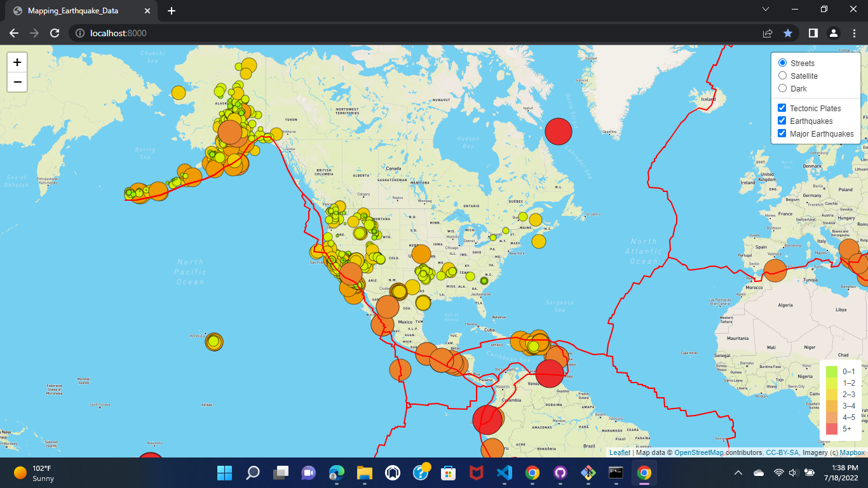This screenshot has height=488, width=868.
Task: Click the bookmark star in the address bar
Action: click(x=788, y=33)
